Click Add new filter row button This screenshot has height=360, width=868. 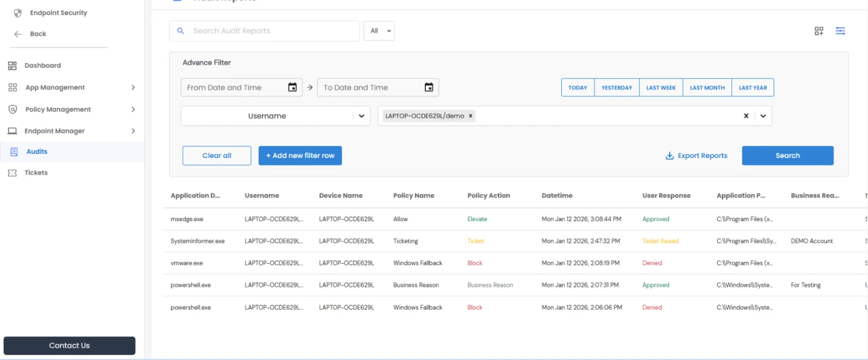click(300, 155)
